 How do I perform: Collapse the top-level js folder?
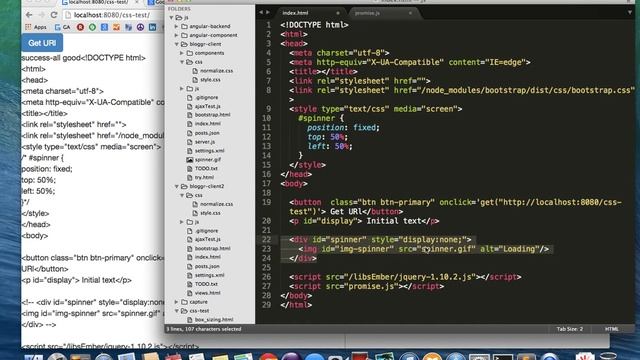(171, 18)
